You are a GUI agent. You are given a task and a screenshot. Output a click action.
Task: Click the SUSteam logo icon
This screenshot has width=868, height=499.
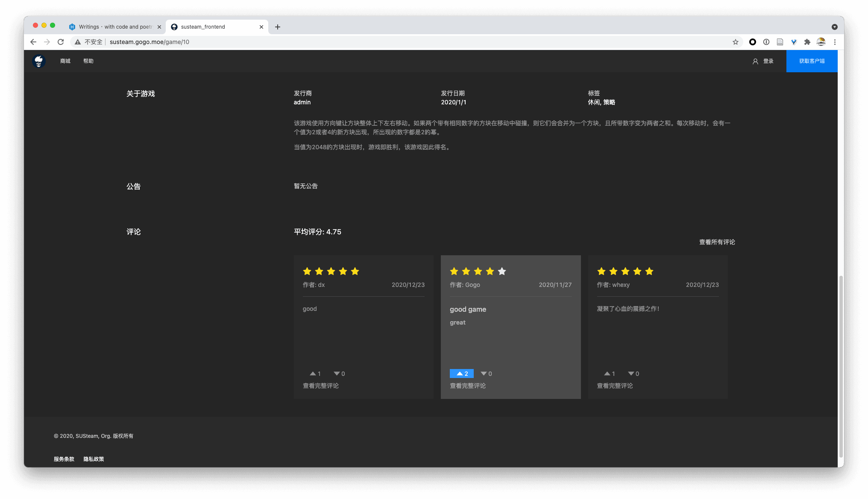pyautogui.click(x=39, y=61)
